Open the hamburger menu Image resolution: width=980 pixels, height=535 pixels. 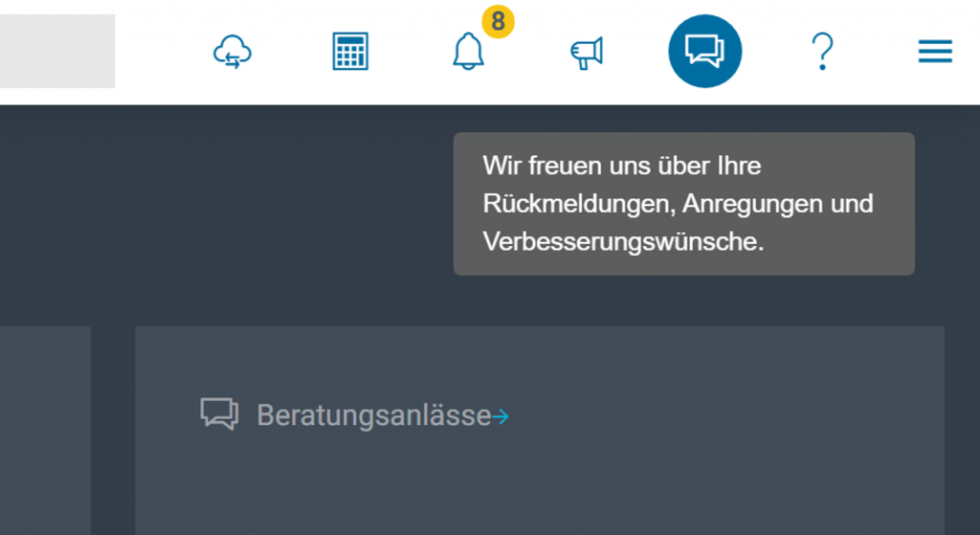(935, 52)
